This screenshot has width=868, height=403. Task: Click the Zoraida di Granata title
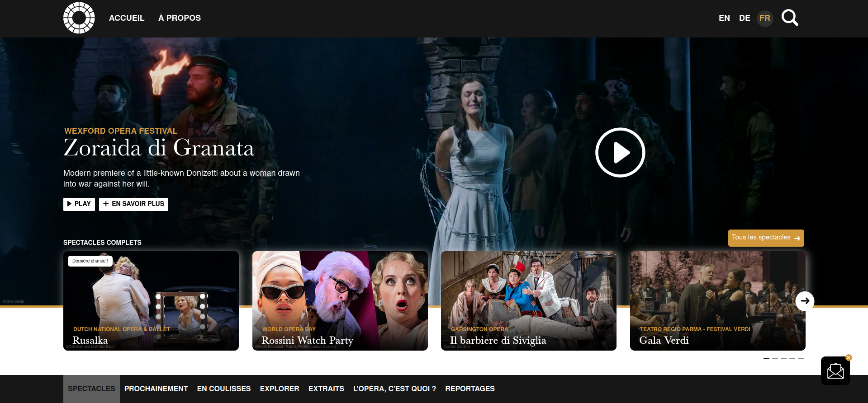159,148
